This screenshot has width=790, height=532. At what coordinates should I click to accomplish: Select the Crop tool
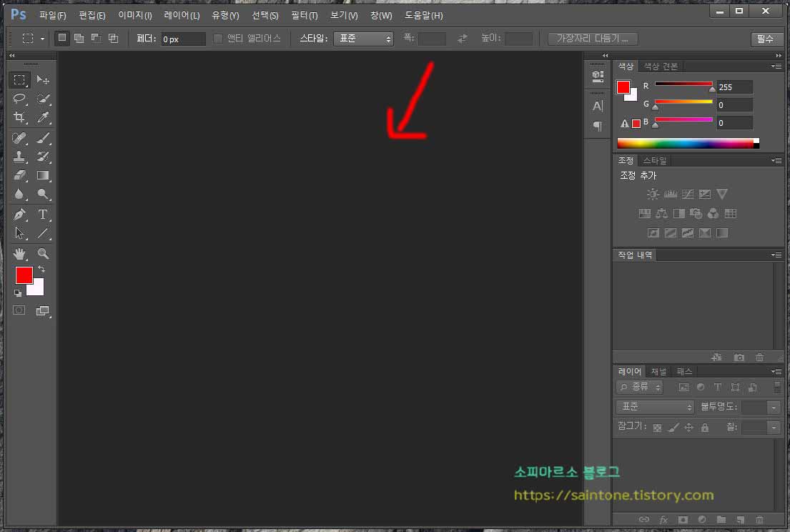coord(19,117)
